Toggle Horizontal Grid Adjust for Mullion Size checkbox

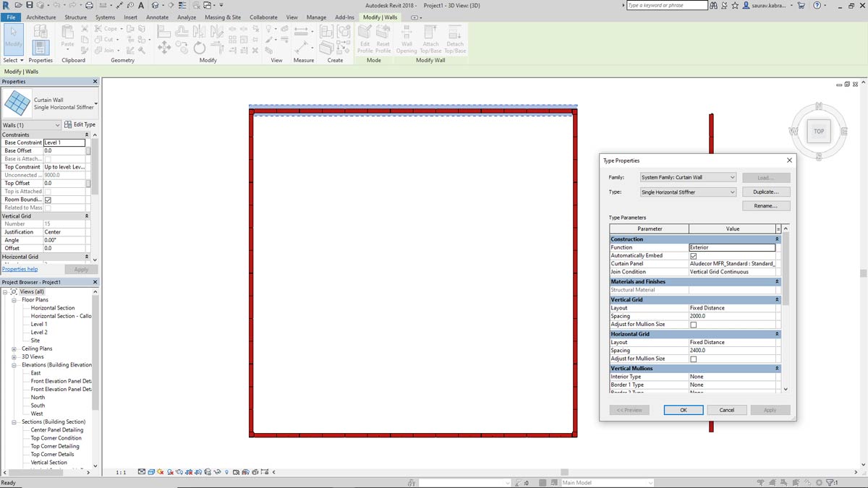pos(694,359)
